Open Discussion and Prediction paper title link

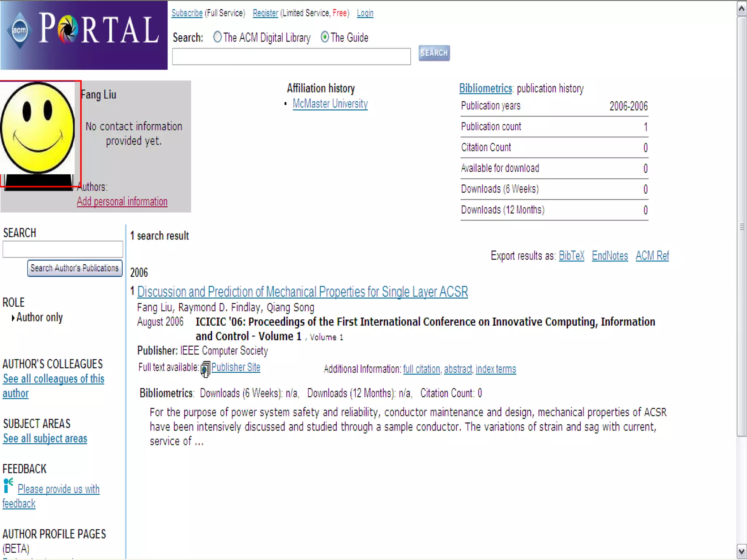click(x=302, y=292)
